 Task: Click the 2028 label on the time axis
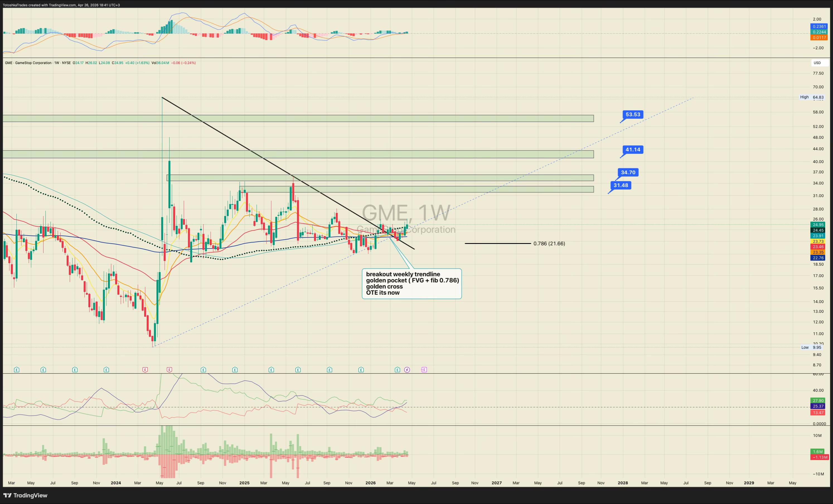click(623, 483)
